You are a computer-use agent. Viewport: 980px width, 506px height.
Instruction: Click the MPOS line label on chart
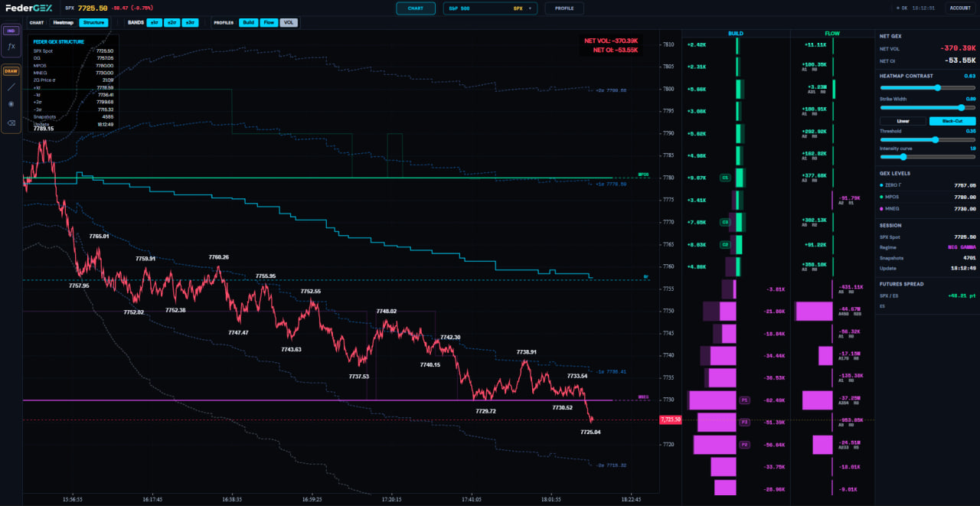click(643, 175)
